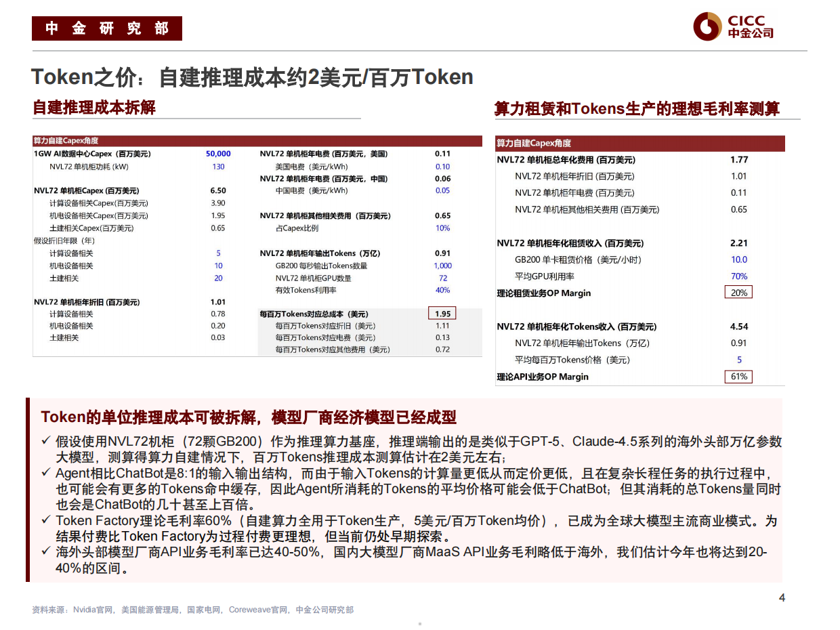Select the value '10%' for 占Capex比例
This screenshot has height=630, width=840.
click(x=442, y=228)
